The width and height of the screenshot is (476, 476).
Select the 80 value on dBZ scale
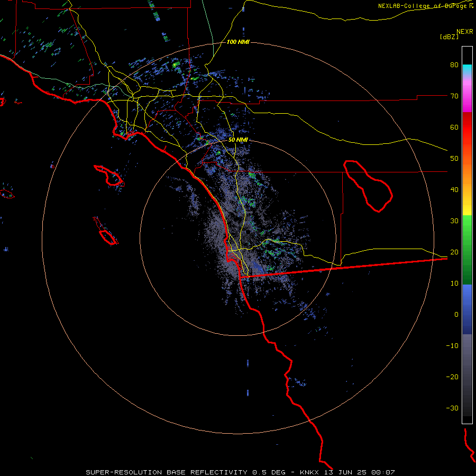click(x=454, y=65)
